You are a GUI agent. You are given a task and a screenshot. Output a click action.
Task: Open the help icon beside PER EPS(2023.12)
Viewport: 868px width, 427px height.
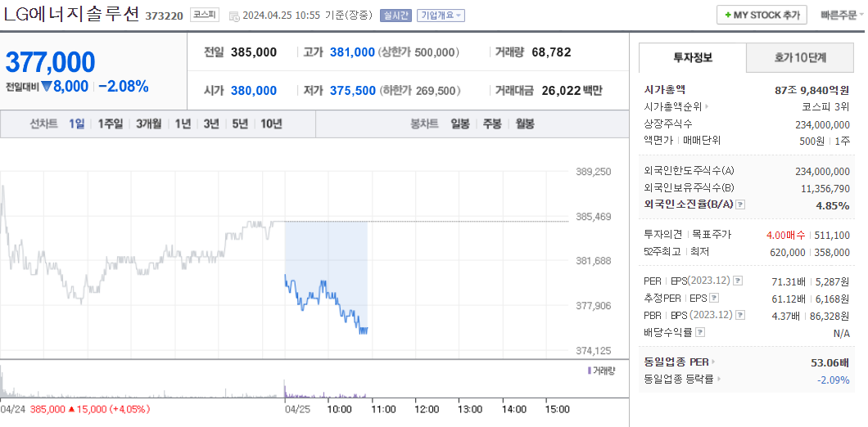coord(738,281)
